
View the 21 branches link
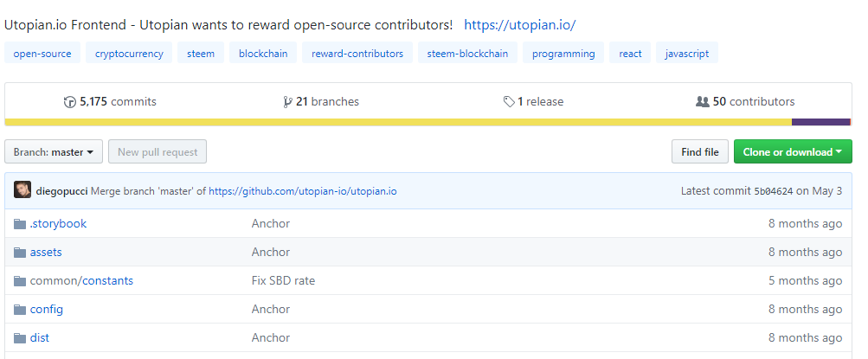coord(327,102)
